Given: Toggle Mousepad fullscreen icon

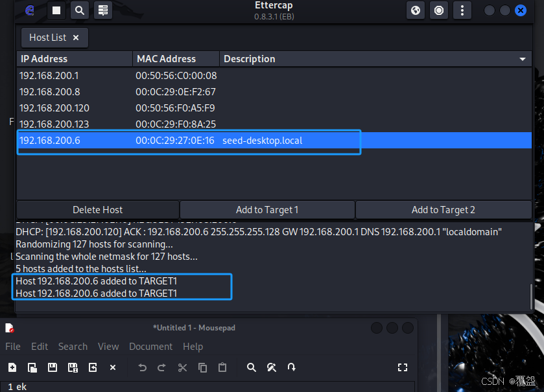Looking at the screenshot, I should (x=403, y=367).
